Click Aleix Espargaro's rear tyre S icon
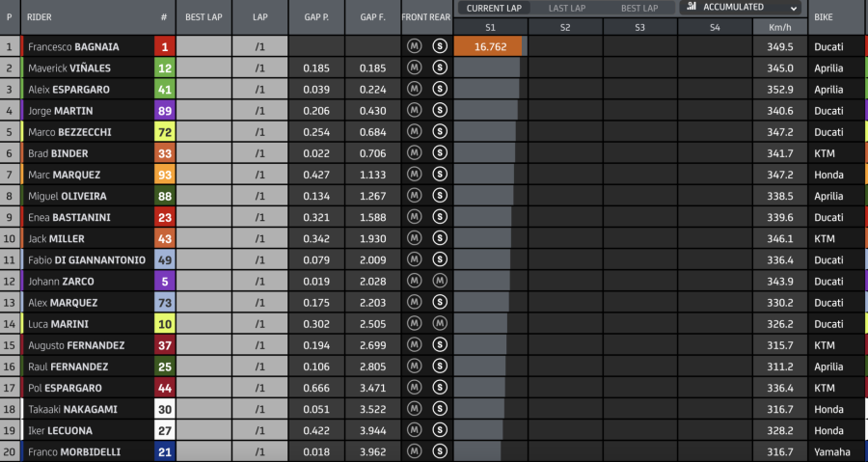The width and height of the screenshot is (868, 462). (x=440, y=89)
